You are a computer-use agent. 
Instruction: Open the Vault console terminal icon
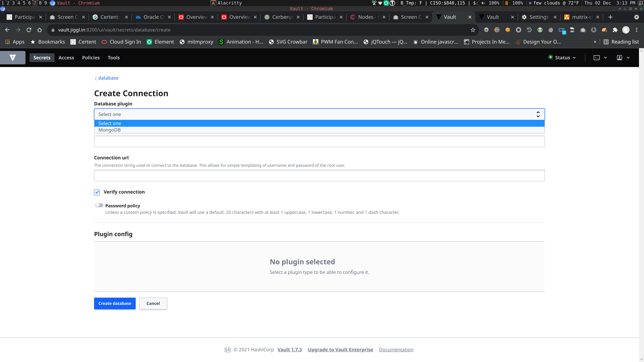click(x=597, y=58)
